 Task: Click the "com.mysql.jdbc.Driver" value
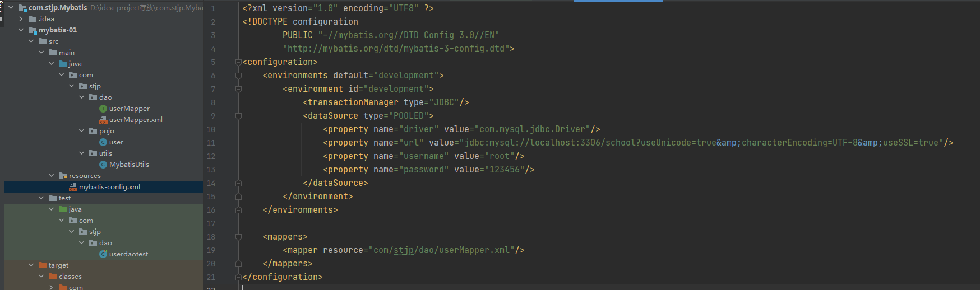[532, 129]
